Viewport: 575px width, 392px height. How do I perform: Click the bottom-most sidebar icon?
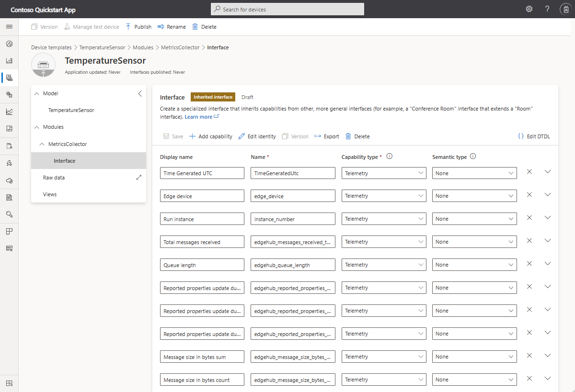coord(9,383)
